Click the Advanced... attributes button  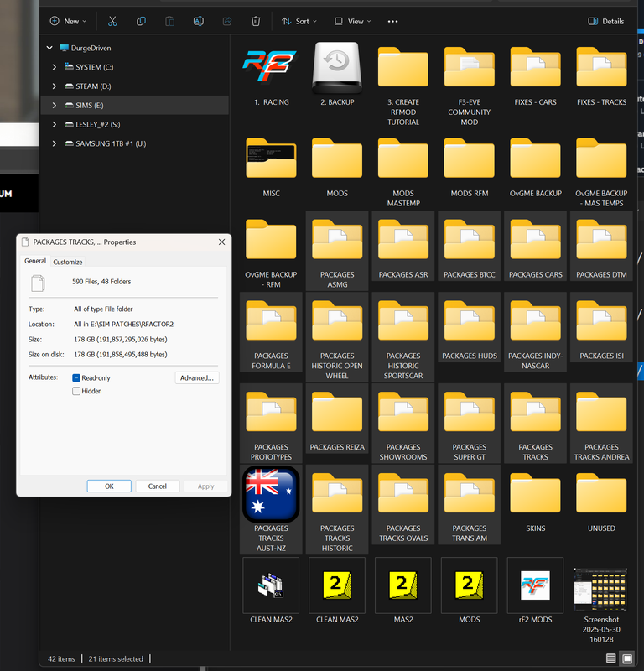tap(197, 378)
